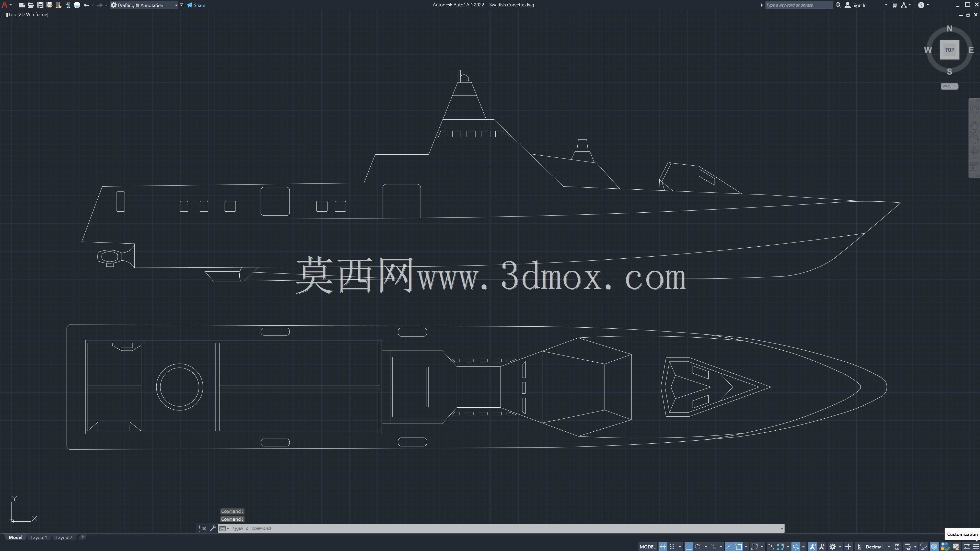Viewport: 980px width, 551px height.
Task: Open the Drafting & Annotation workspace dropdown
Action: [x=144, y=5]
